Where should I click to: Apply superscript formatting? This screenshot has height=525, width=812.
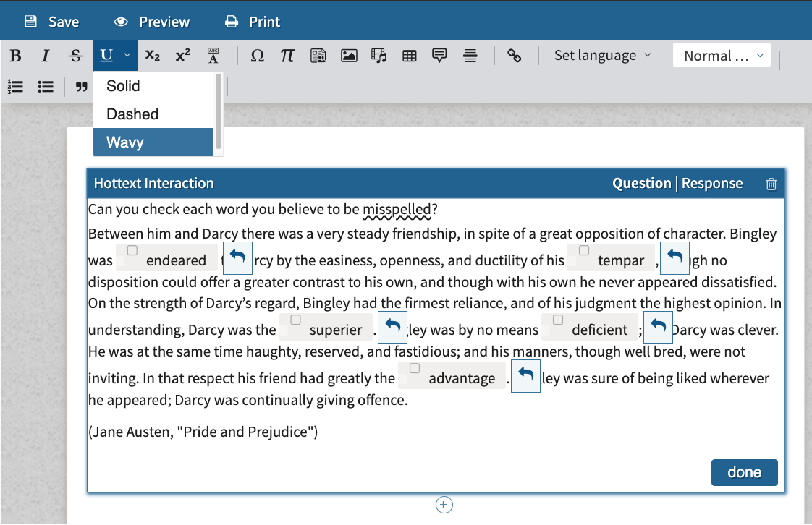click(182, 55)
